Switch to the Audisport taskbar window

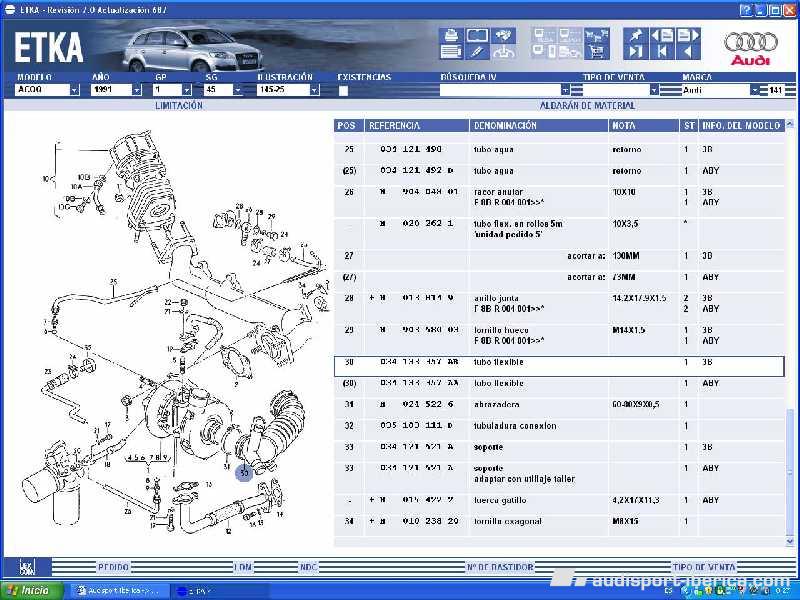pos(119,591)
